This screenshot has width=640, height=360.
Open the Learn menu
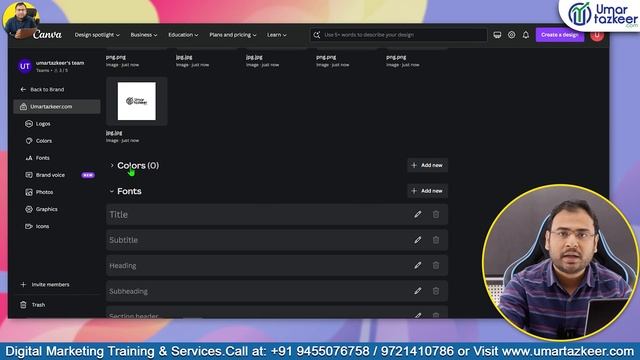point(277,35)
